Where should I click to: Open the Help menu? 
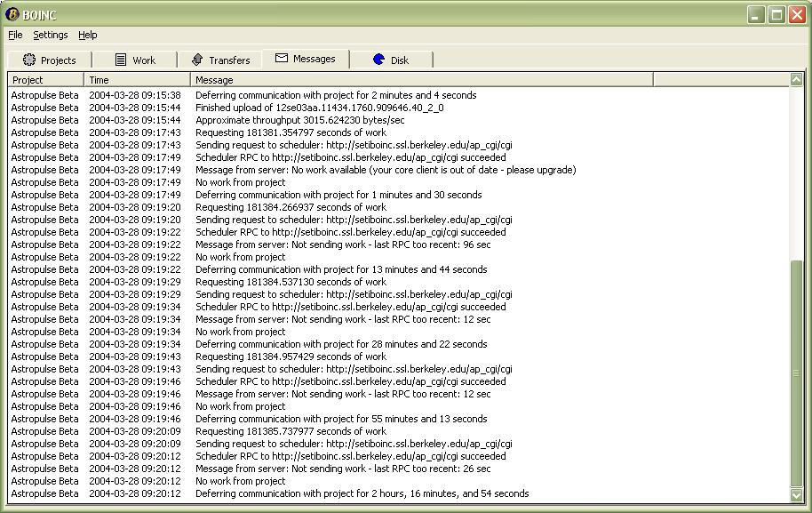coord(88,35)
